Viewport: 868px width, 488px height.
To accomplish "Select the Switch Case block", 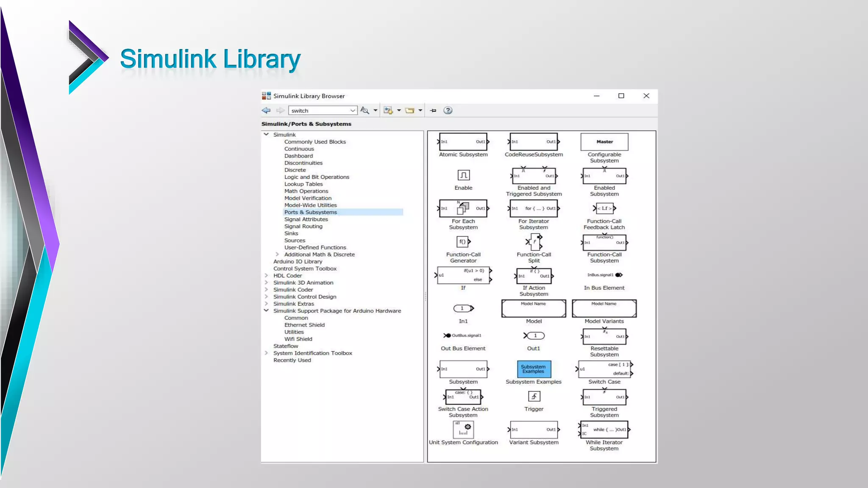I will [x=604, y=369].
